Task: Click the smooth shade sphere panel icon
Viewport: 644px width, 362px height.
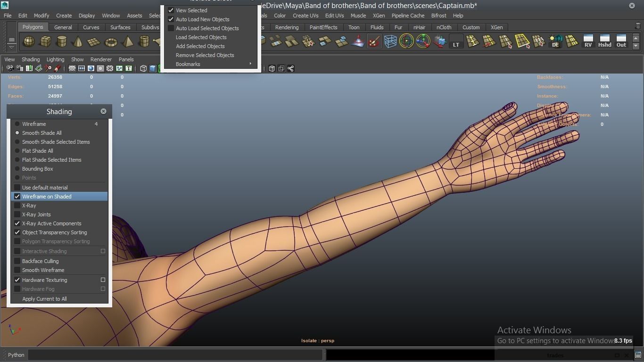Action: (91, 68)
